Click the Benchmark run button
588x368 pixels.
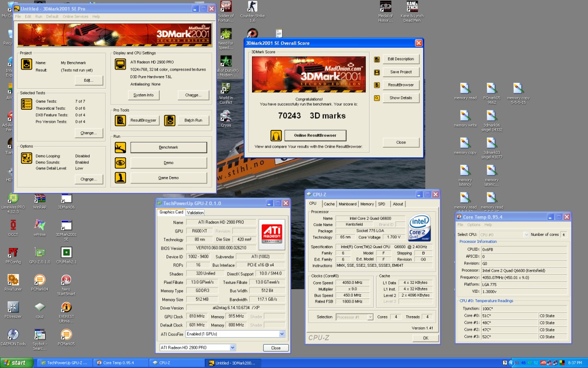point(168,147)
